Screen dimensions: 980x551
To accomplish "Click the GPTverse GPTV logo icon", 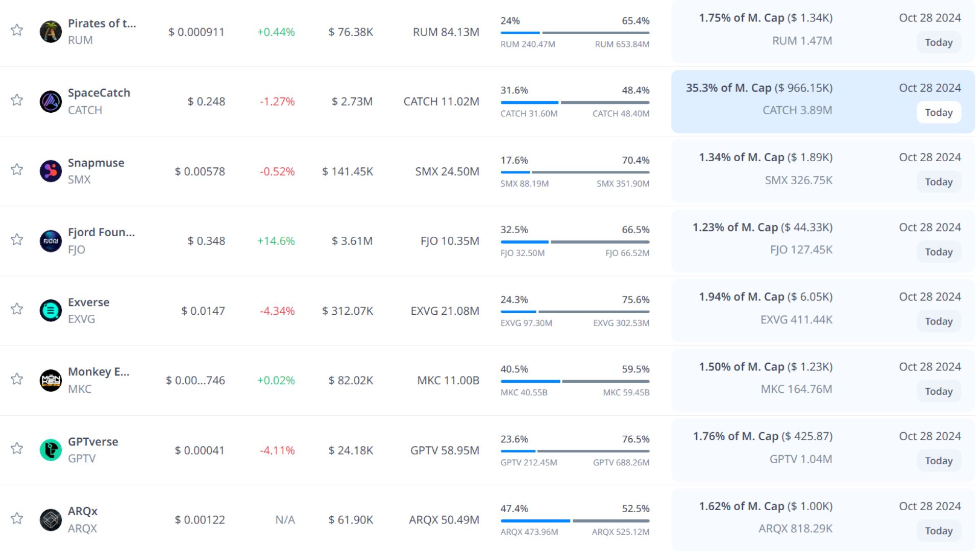I will [51, 450].
